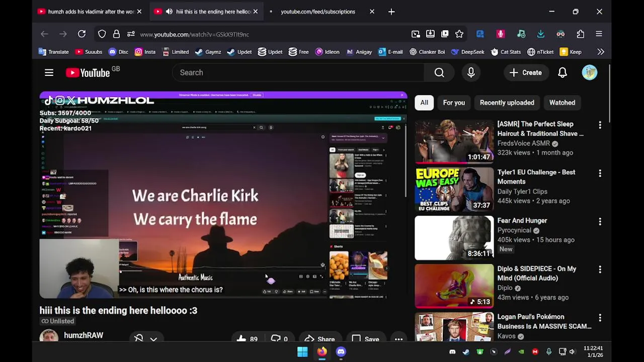Show more bookmarks with double chevron
Viewport: 644px width, 362px height.
coord(601,52)
